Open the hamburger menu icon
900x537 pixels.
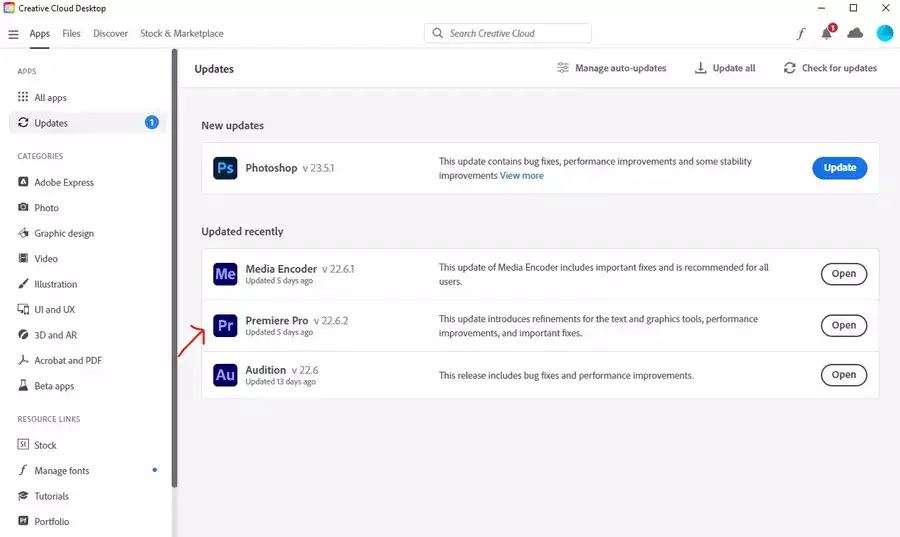[13, 34]
